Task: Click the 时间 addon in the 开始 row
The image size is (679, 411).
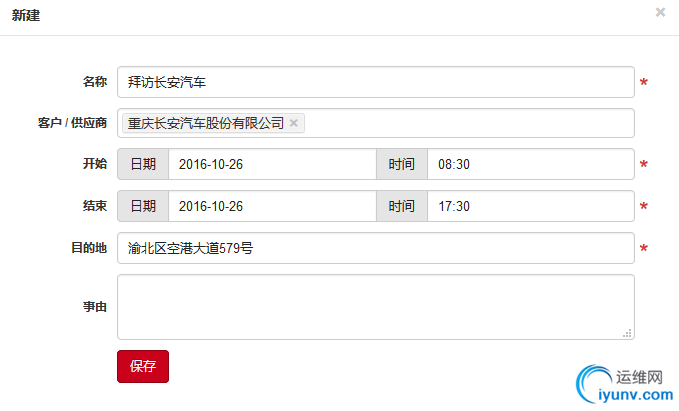Action: [x=402, y=164]
